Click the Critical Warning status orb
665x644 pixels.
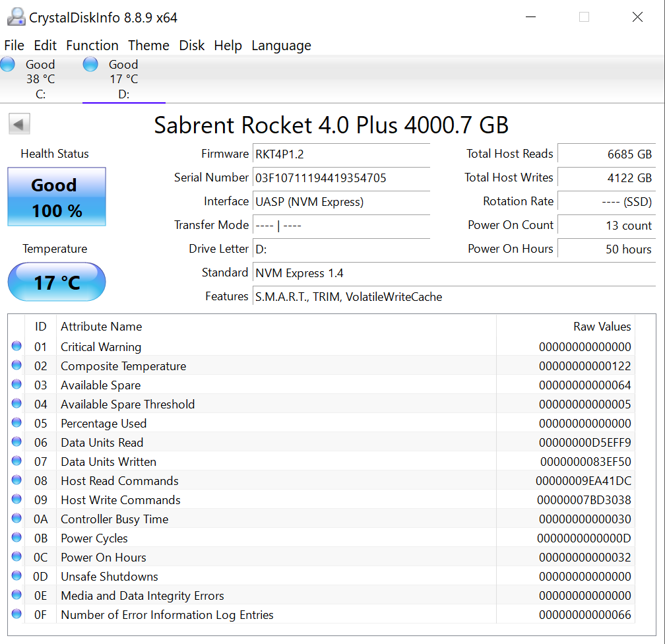pyautogui.click(x=16, y=346)
